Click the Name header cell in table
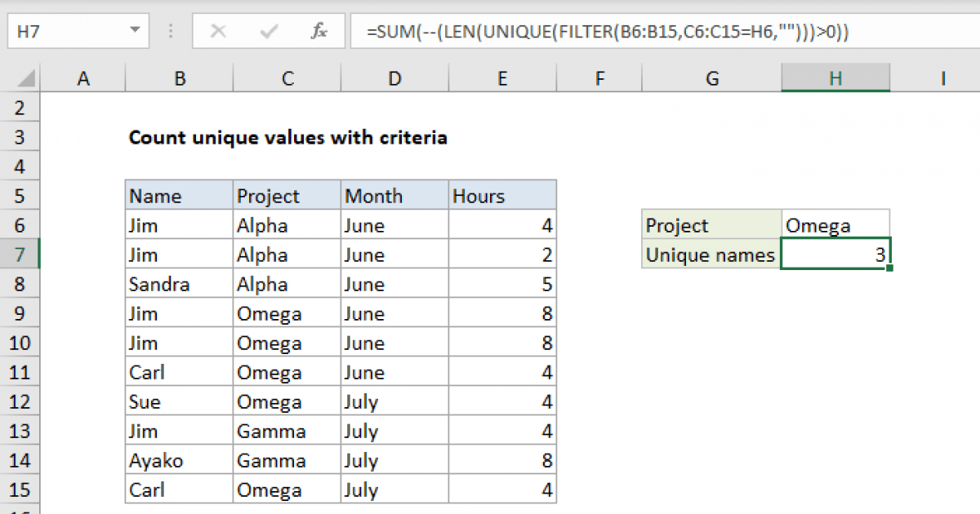The height and width of the screenshot is (514, 980). tap(179, 197)
